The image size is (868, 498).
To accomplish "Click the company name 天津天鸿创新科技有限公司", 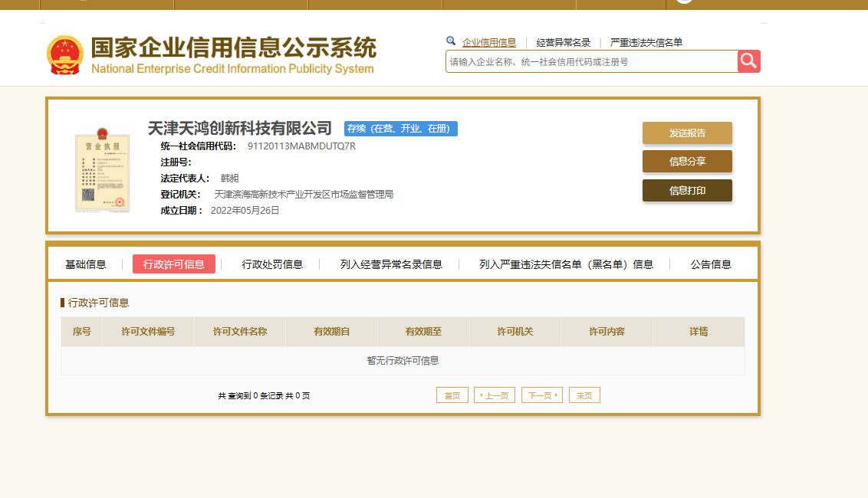I will [x=240, y=129].
